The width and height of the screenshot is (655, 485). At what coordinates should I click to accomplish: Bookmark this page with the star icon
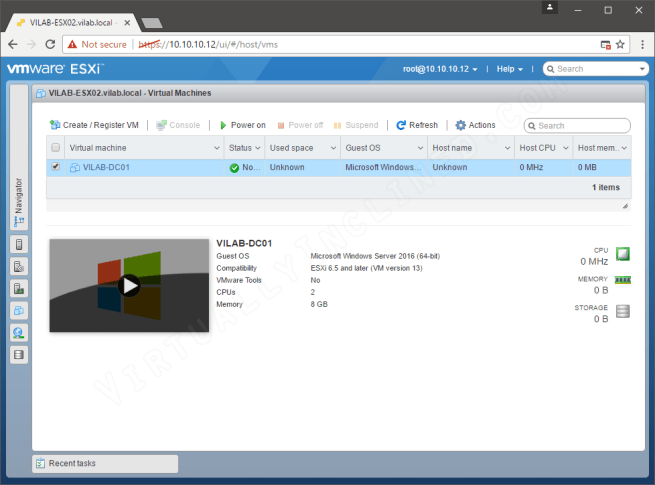click(x=620, y=44)
